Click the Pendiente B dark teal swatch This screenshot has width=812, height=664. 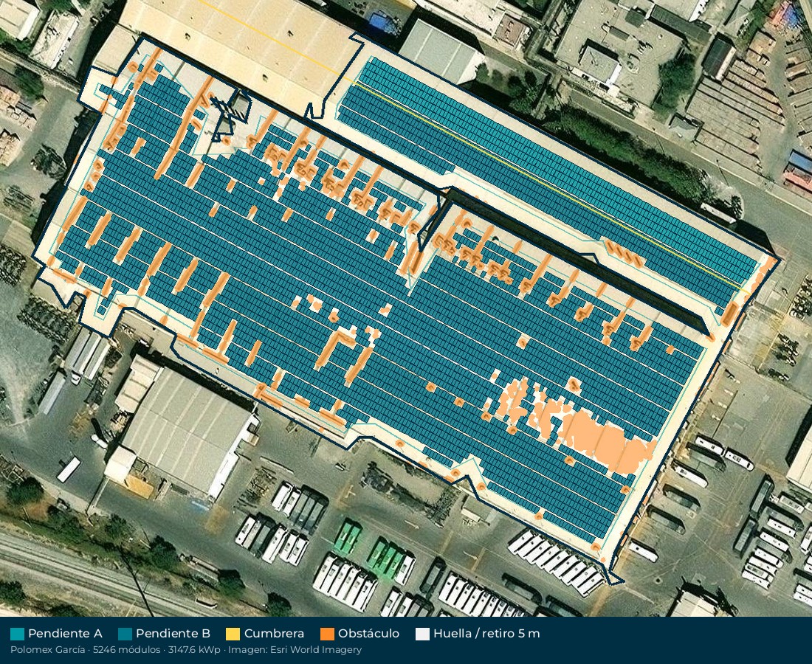pyautogui.click(x=125, y=634)
